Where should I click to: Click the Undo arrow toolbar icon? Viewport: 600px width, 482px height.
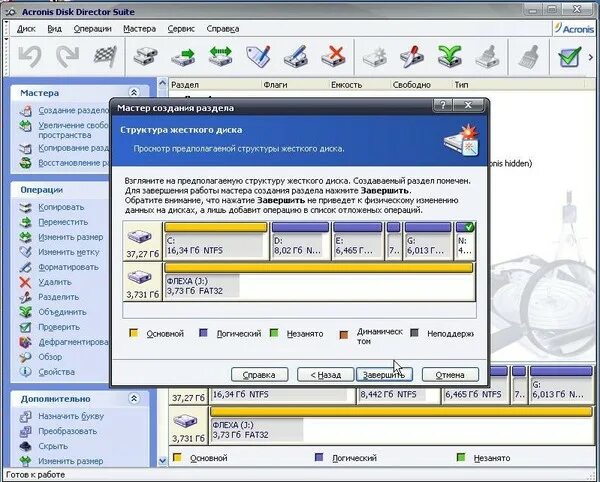[x=30, y=57]
